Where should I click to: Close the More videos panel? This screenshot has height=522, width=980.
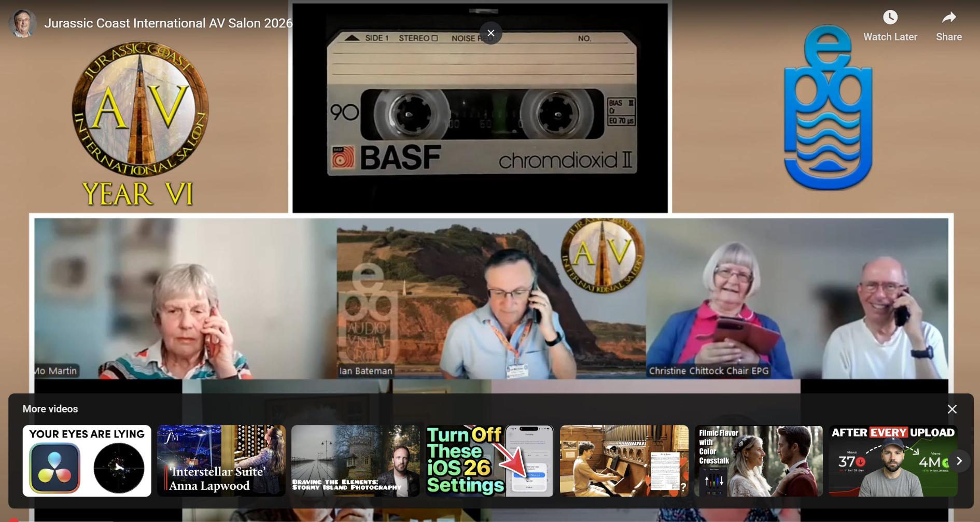point(952,409)
